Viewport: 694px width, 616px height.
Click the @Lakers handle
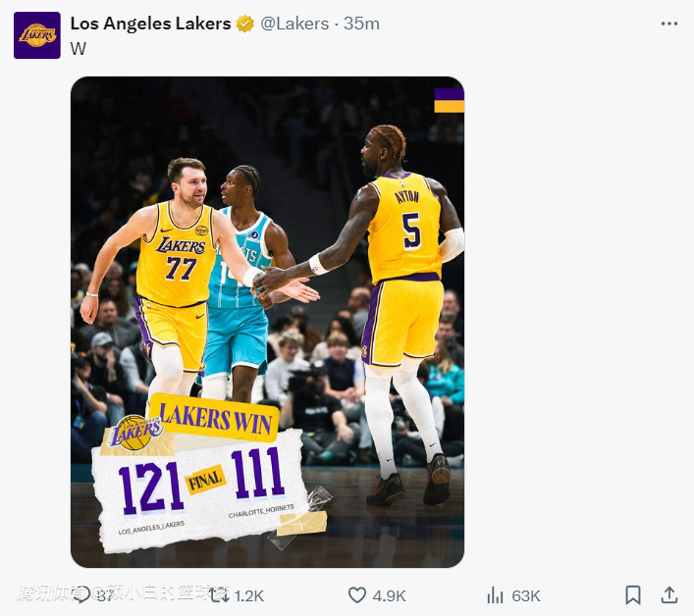pos(294,24)
